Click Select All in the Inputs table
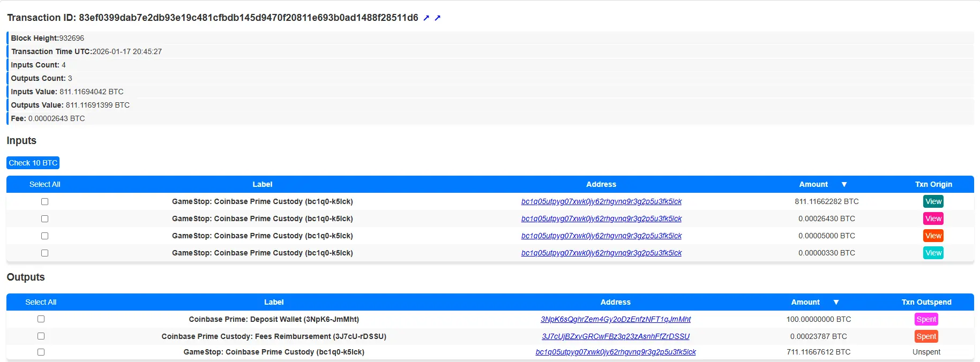Screen dimensions: 980x362 tap(44, 184)
